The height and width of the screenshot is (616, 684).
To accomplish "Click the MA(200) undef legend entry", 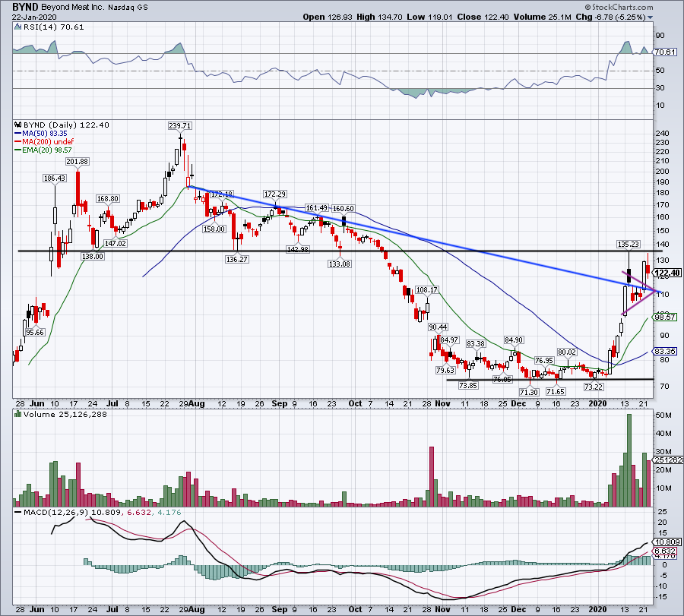I will click(x=44, y=142).
